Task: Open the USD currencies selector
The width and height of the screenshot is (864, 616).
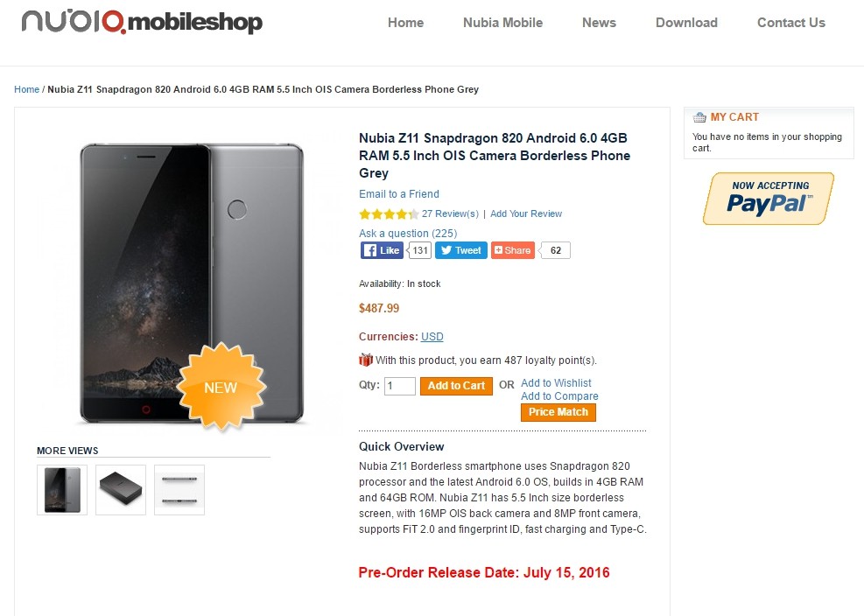Action: [x=432, y=337]
